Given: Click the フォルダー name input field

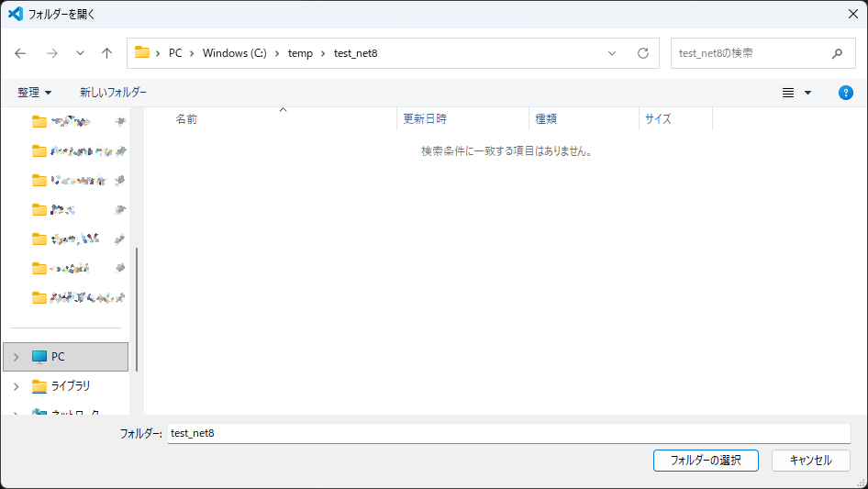Looking at the screenshot, I should (x=508, y=433).
